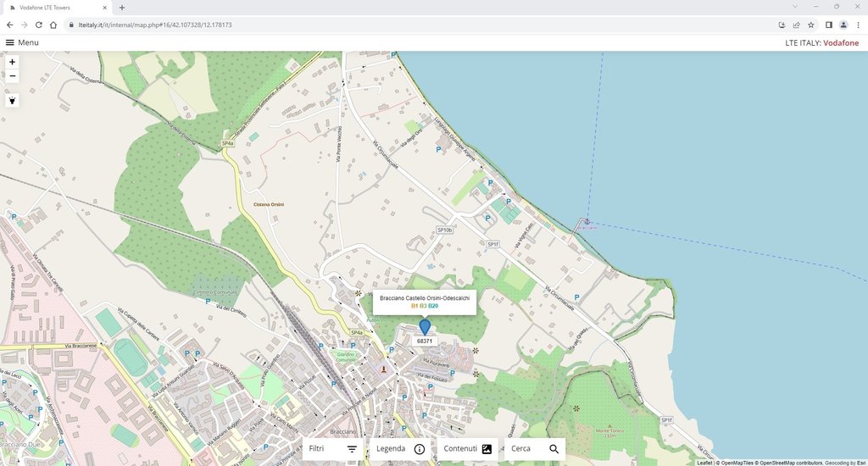Go to browser home page
The width and height of the screenshot is (868, 466).
(53, 25)
